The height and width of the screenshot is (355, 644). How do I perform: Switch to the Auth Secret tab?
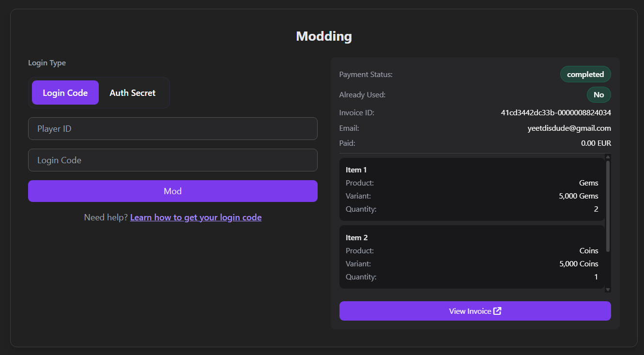point(132,93)
